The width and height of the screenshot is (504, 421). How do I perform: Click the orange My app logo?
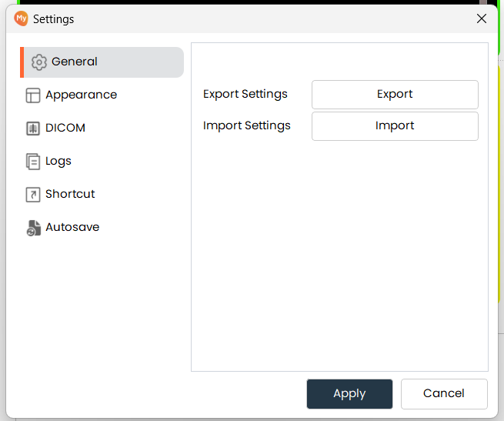click(21, 18)
